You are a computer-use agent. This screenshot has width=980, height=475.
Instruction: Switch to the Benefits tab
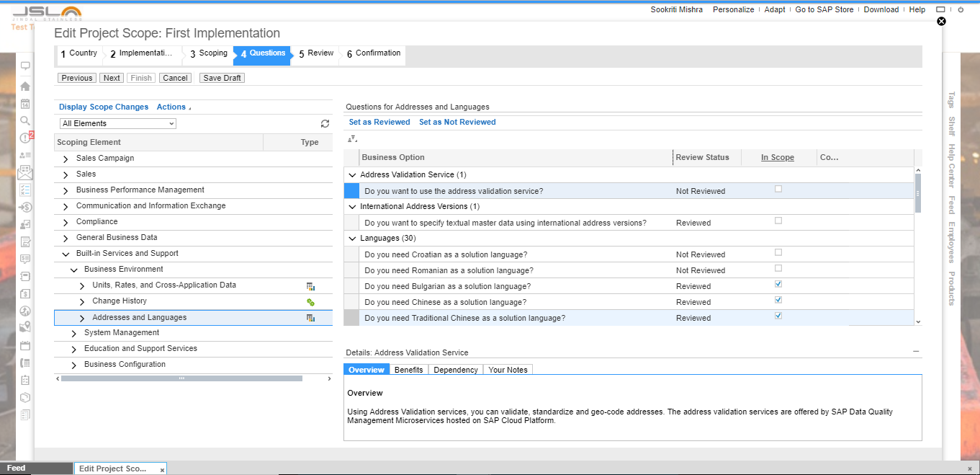click(x=408, y=370)
